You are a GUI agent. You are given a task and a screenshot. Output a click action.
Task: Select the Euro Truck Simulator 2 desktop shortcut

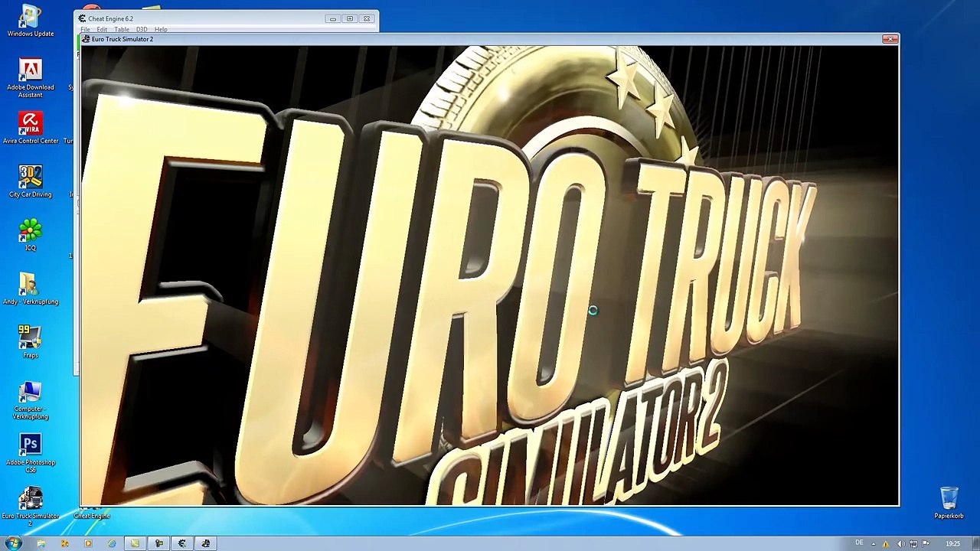point(31,507)
